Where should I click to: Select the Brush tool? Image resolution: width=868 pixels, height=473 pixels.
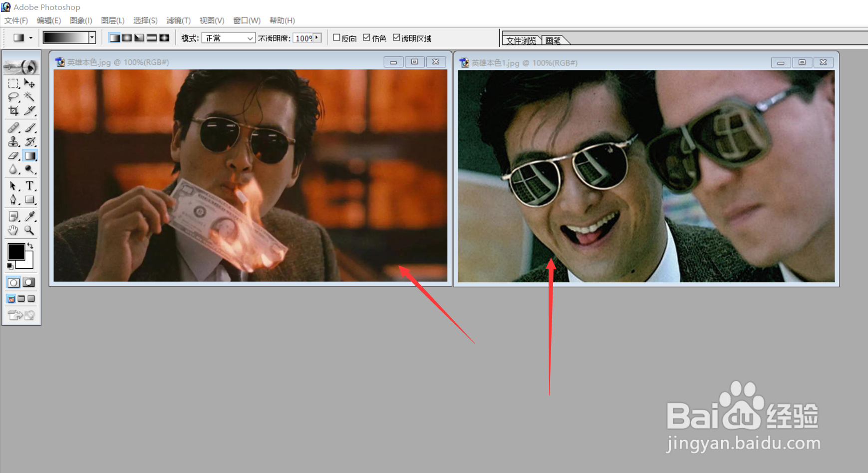pyautogui.click(x=29, y=128)
